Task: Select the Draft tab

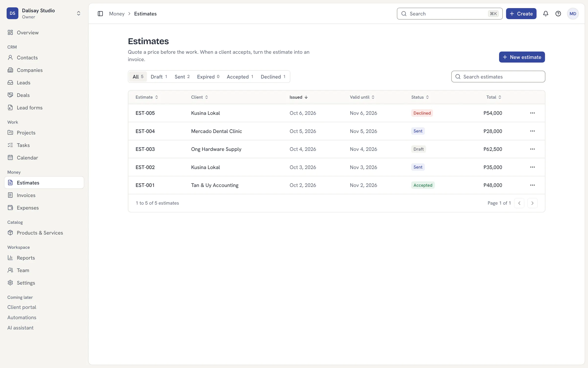Action: coord(159,77)
